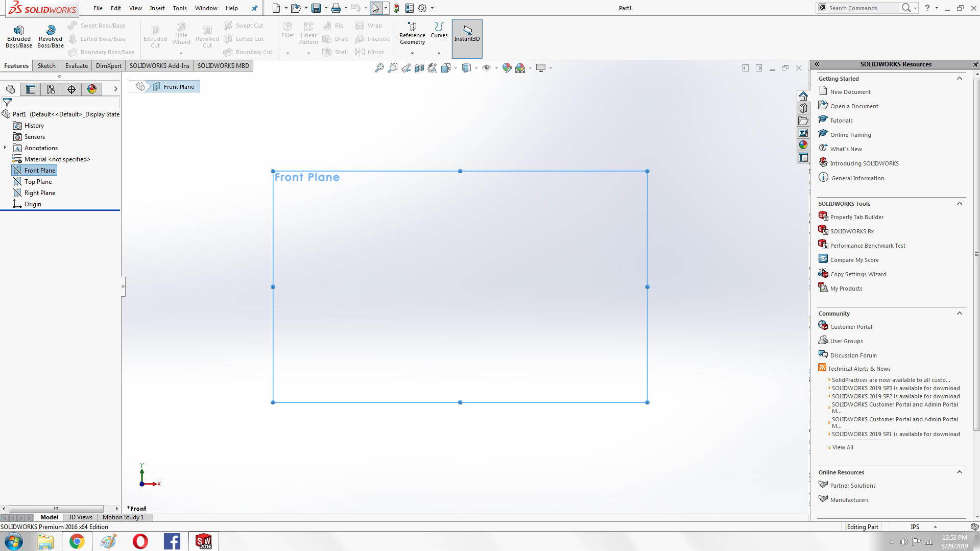Toggle the task pane auto-show pin

coord(975,64)
